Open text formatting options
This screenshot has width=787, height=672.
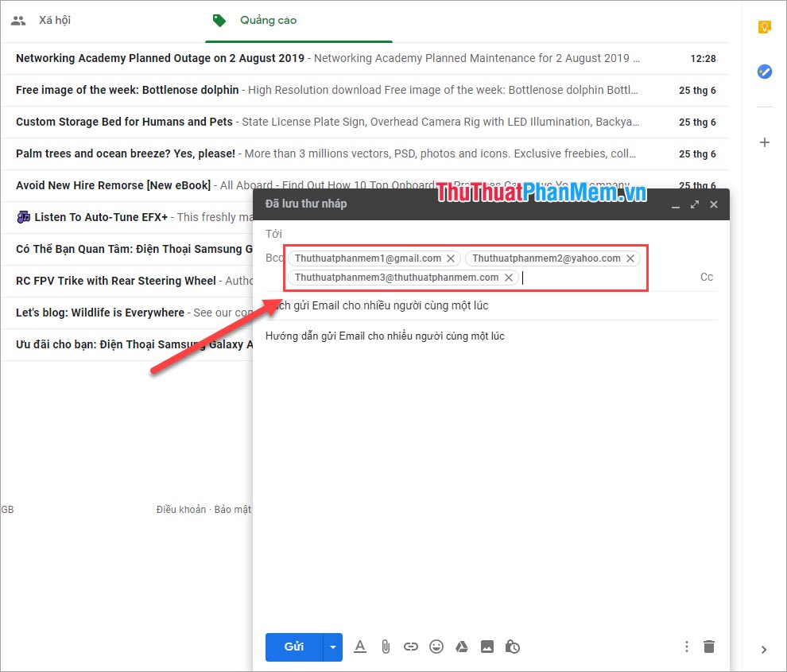(x=360, y=647)
